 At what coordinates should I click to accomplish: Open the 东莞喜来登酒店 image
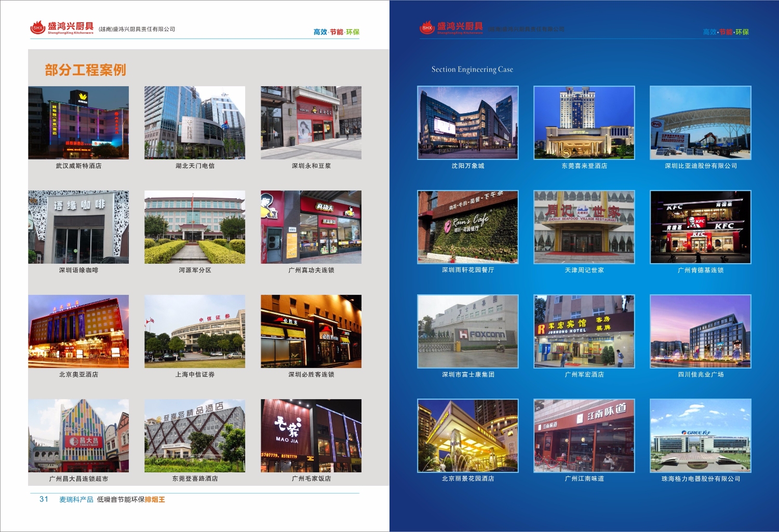(x=584, y=122)
